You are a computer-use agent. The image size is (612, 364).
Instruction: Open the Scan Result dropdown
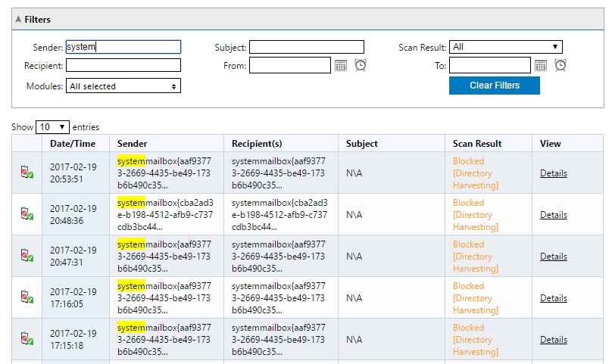pyautogui.click(x=505, y=47)
